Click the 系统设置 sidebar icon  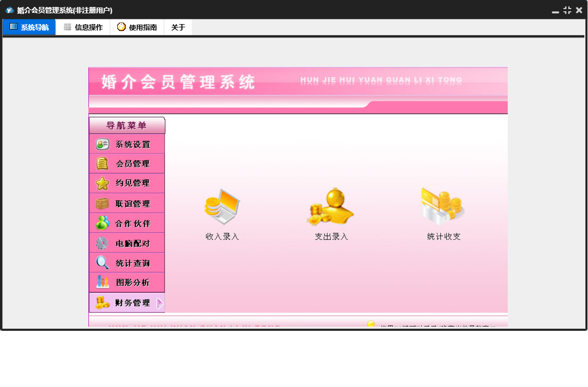(x=102, y=144)
